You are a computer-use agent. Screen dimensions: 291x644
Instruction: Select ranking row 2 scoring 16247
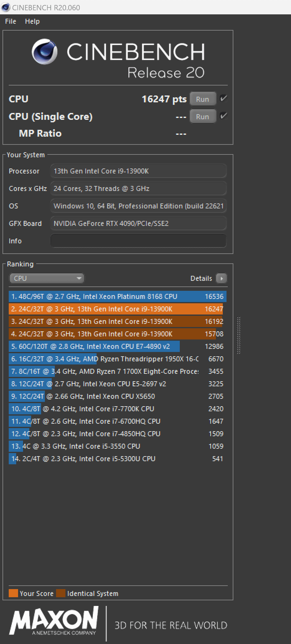click(x=117, y=309)
